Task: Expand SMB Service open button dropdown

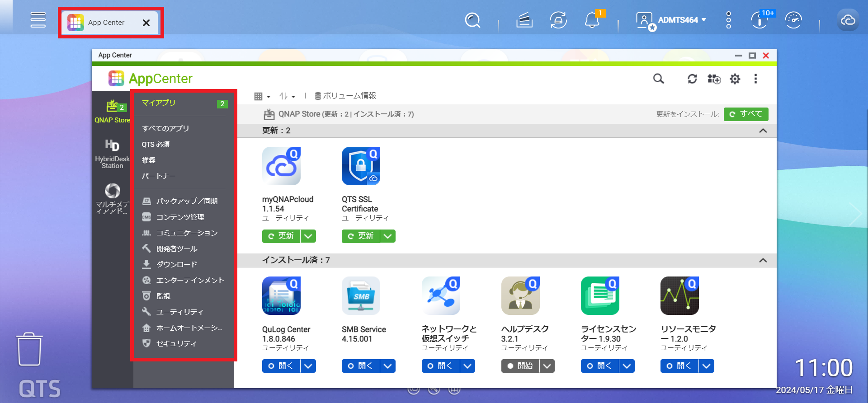Action: point(388,366)
